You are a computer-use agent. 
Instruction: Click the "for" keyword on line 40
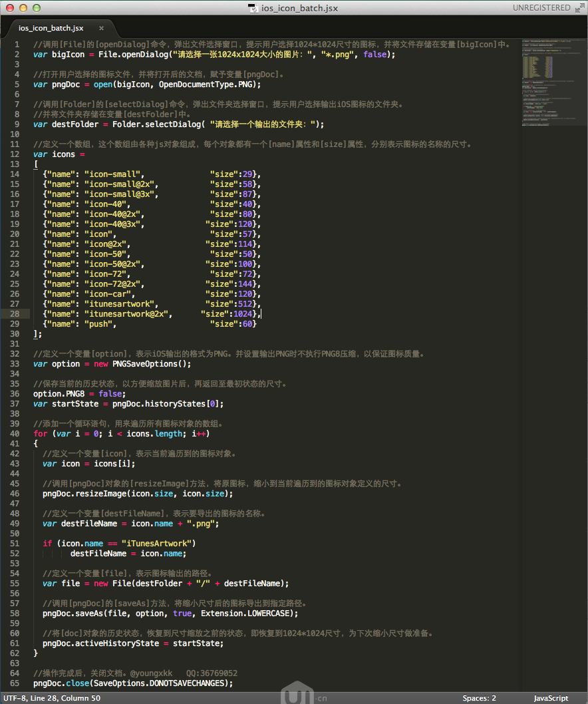(41, 434)
